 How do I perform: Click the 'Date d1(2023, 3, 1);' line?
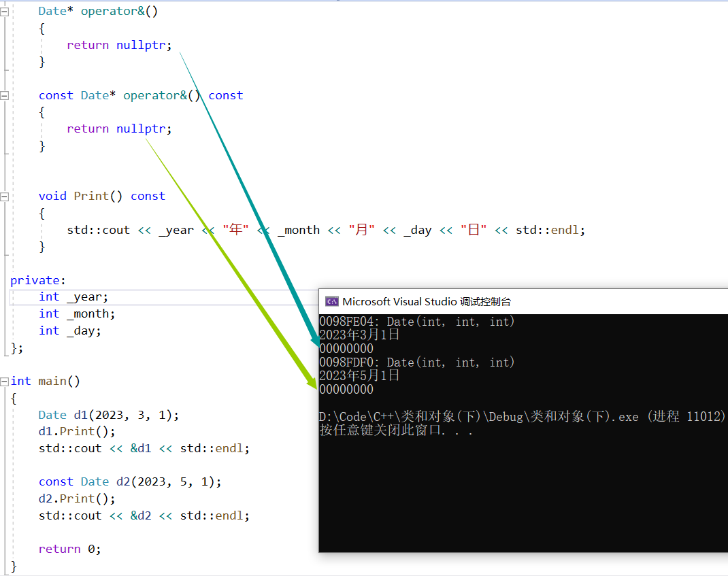[x=109, y=415]
